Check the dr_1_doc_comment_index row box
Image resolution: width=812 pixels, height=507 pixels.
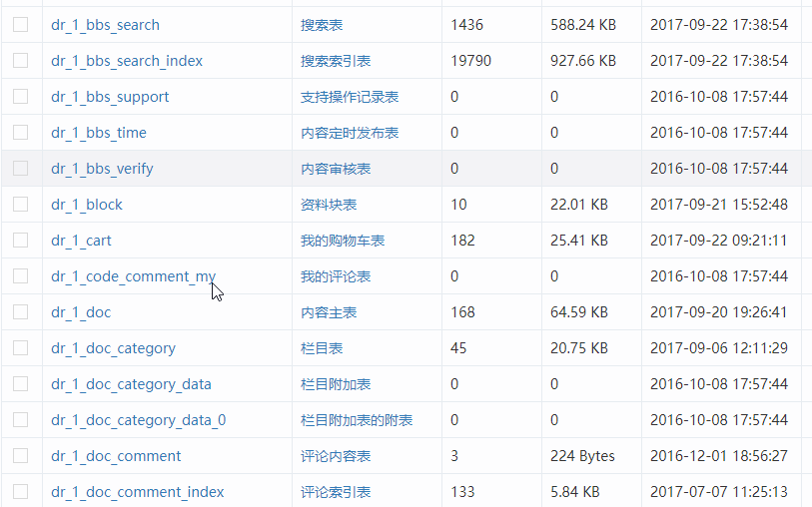point(21,492)
